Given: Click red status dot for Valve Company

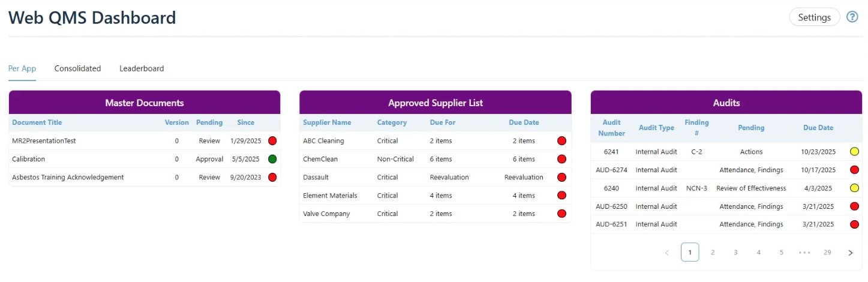Looking at the screenshot, I should pyautogui.click(x=562, y=214).
